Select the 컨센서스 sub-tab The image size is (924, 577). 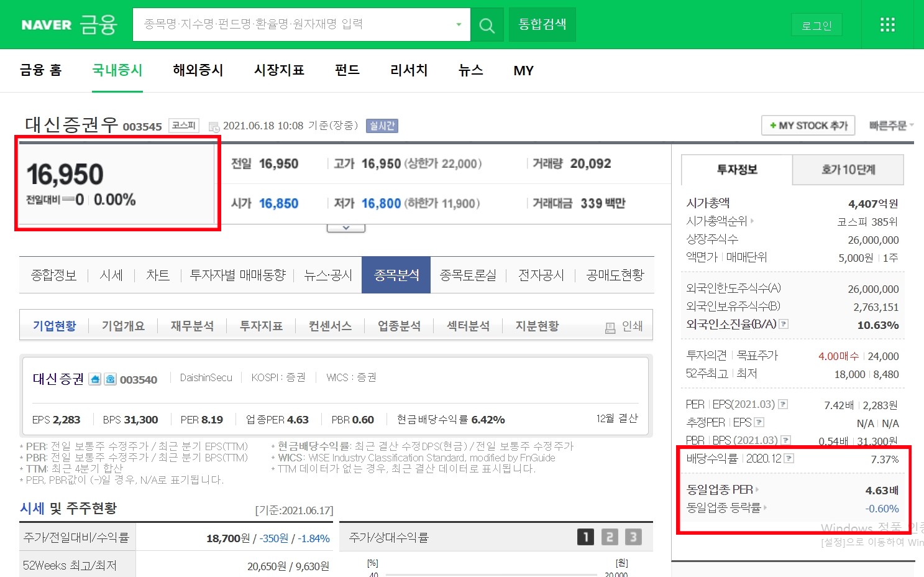330,326
